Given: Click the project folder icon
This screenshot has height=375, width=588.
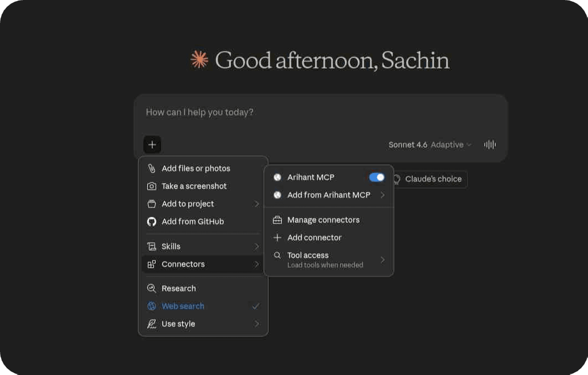Looking at the screenshot, I should click(152, 204).
